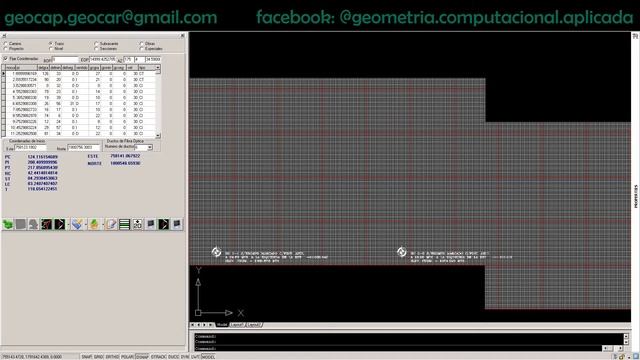Toggle GRID in the status bar

point(99,357)
